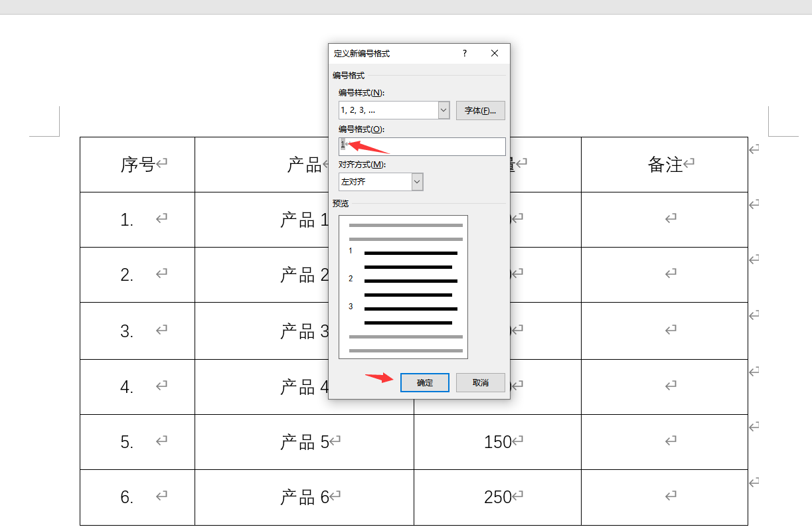Click the '产品 6' table cell
This screenshot has height=529, width=812.
(304, 497)
